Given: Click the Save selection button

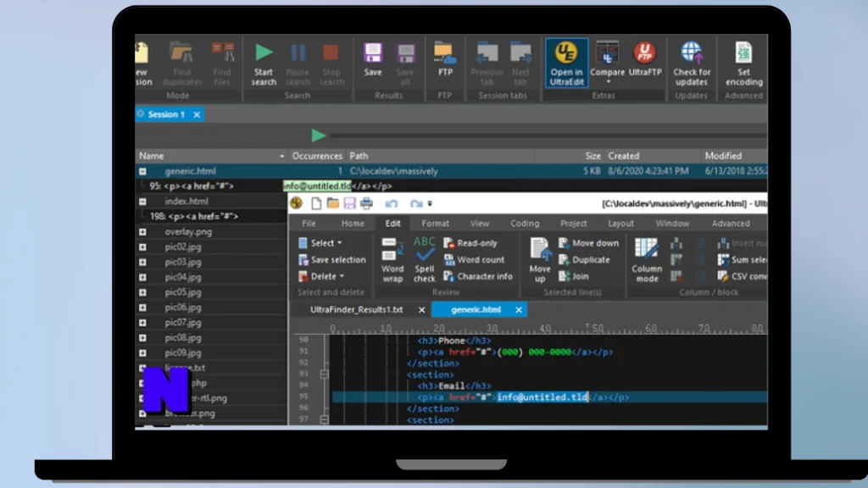Looking at the screenshot, I should pyautogui.click(x=332, y=259).
